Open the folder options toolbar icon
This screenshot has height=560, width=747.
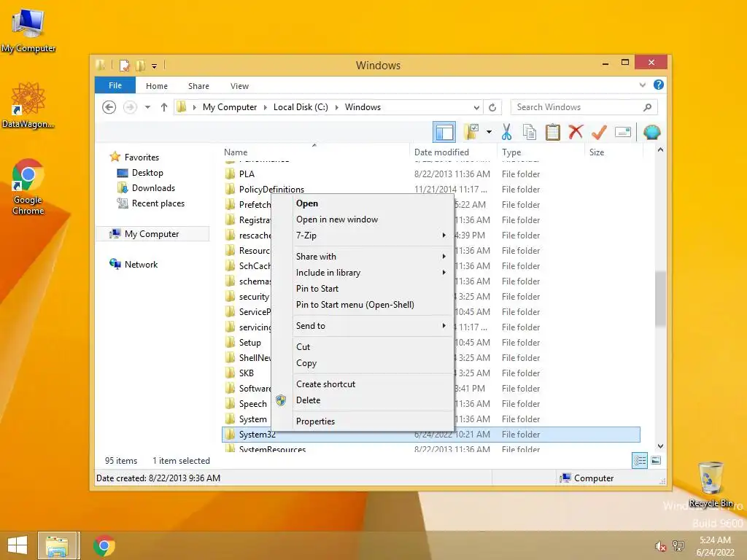click(471, 132)
